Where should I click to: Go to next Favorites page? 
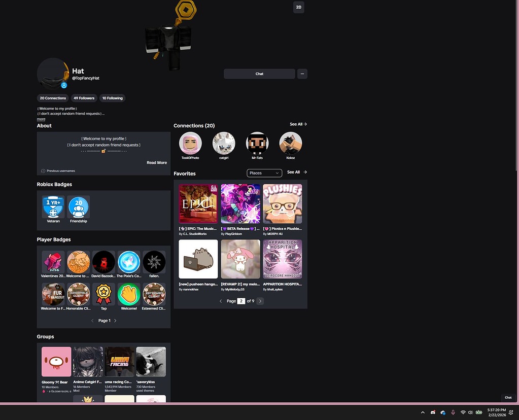pos(260,301)
